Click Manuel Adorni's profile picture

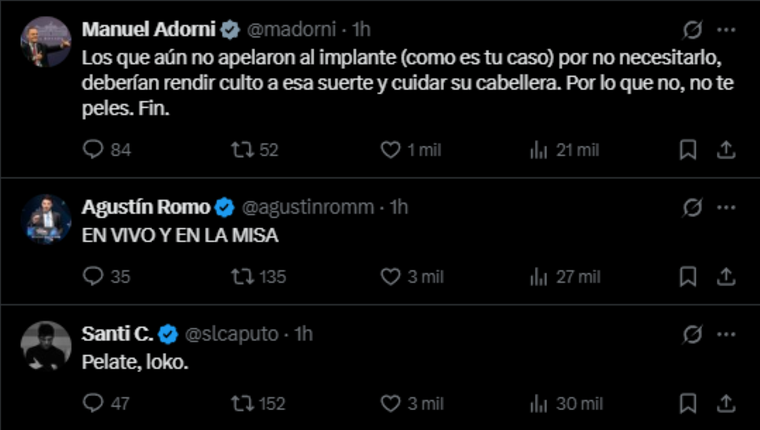coord(46,42)
